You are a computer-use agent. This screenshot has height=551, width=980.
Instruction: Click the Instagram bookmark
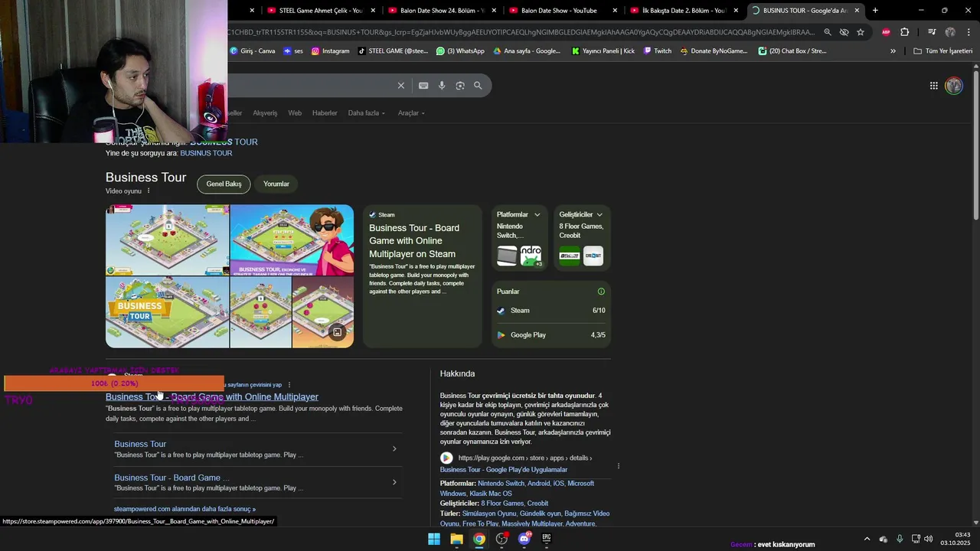330,51
